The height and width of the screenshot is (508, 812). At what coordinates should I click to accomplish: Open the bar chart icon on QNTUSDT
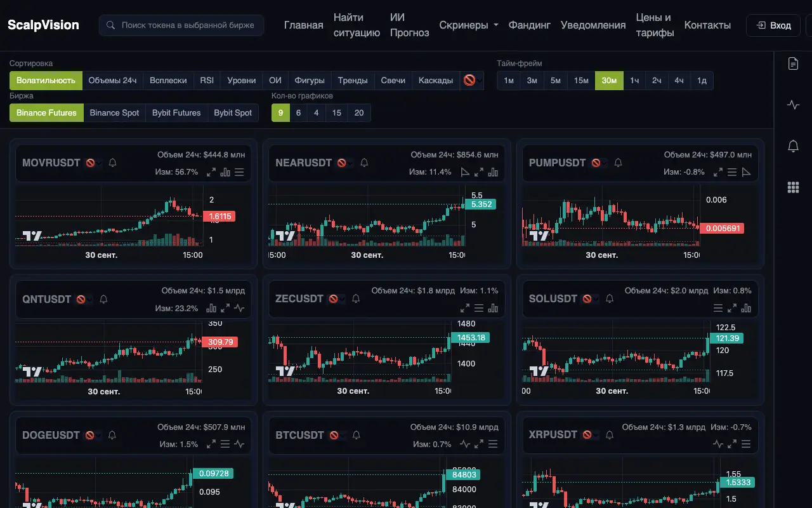(x=211, y=308)
